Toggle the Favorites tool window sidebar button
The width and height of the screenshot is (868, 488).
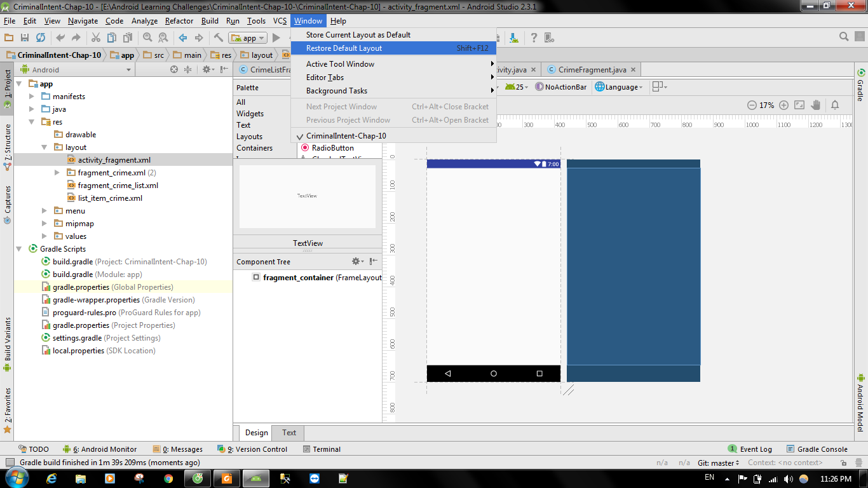click(x=7, y=410)
